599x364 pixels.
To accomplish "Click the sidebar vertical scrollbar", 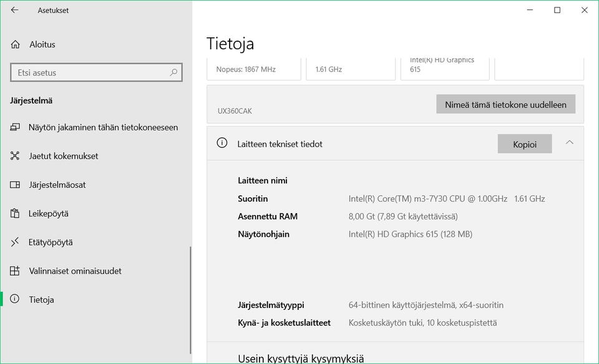I will 190,299.
